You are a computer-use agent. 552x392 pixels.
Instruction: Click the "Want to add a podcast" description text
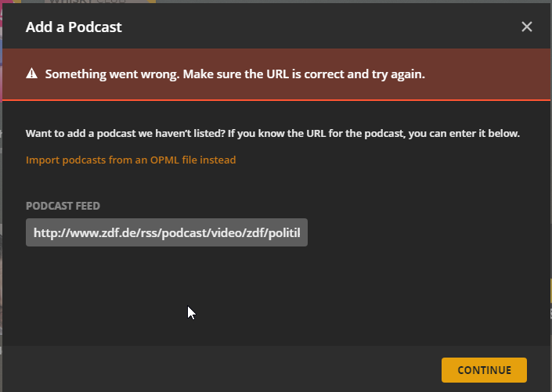click(x=272, y=133)
